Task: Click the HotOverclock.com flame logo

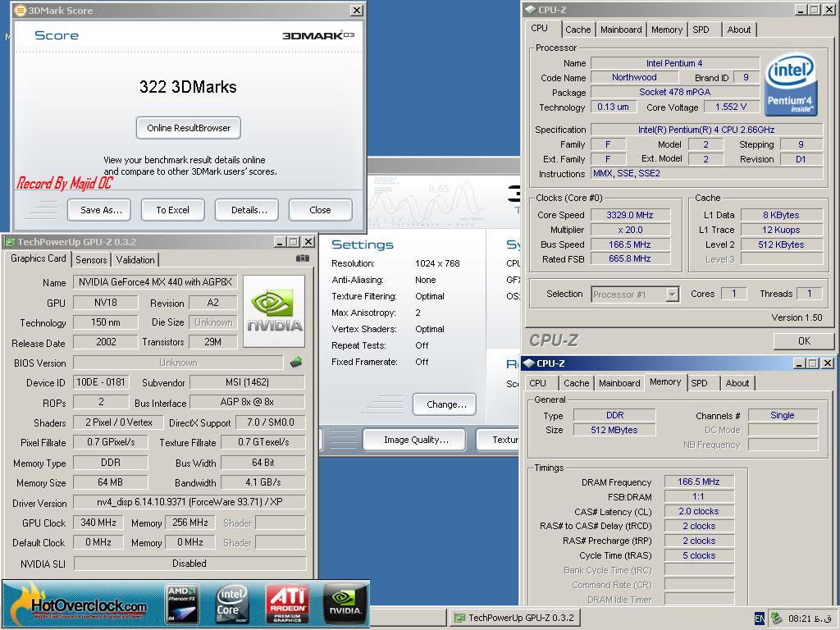Action: [80, 604]
